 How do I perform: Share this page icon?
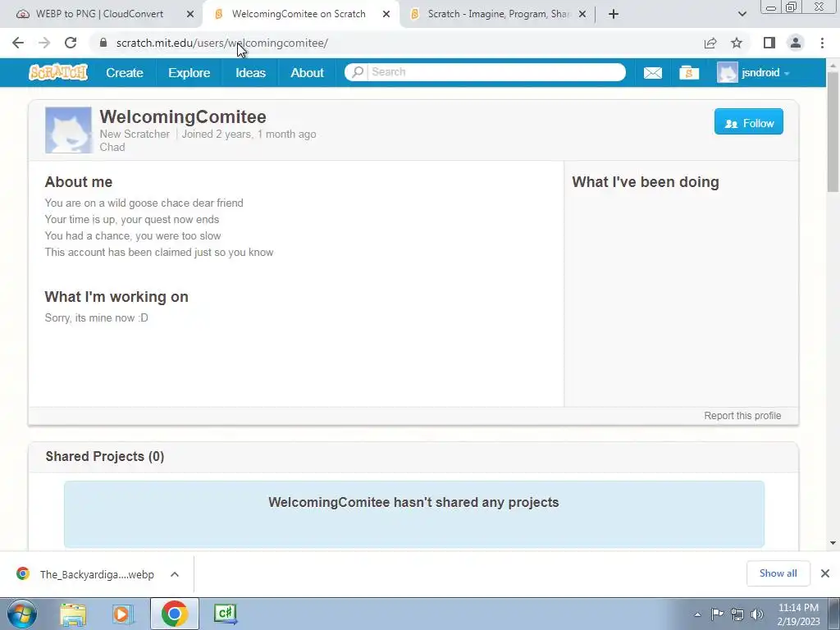710,43
